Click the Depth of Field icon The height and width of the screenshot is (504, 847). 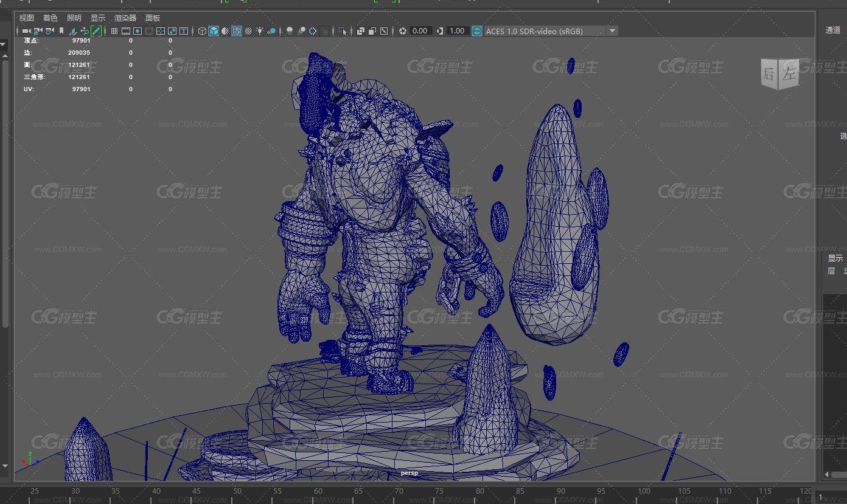324,31
